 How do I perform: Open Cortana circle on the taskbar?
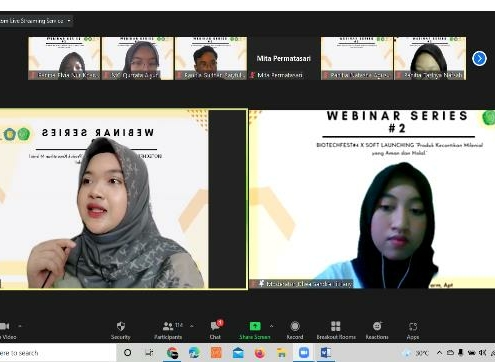click(127, 353)
